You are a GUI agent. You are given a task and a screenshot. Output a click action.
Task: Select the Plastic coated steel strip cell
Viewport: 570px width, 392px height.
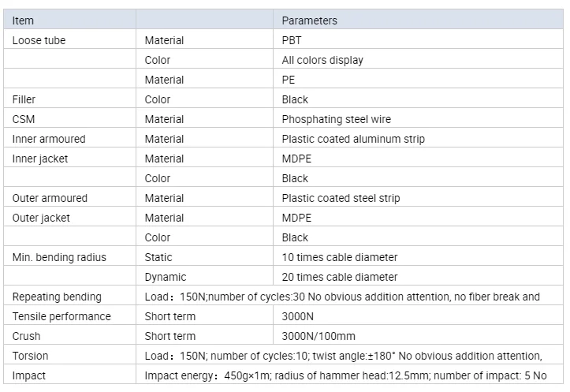[341, 198]
